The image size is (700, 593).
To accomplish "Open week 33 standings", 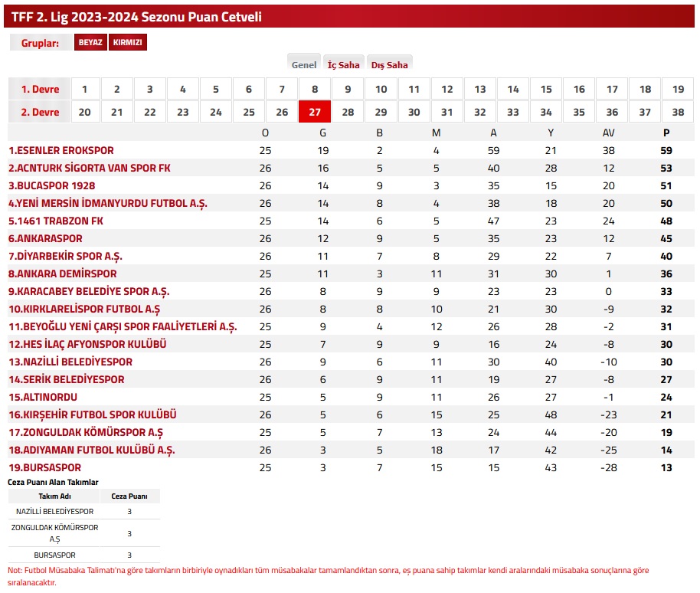I will 513,112.
